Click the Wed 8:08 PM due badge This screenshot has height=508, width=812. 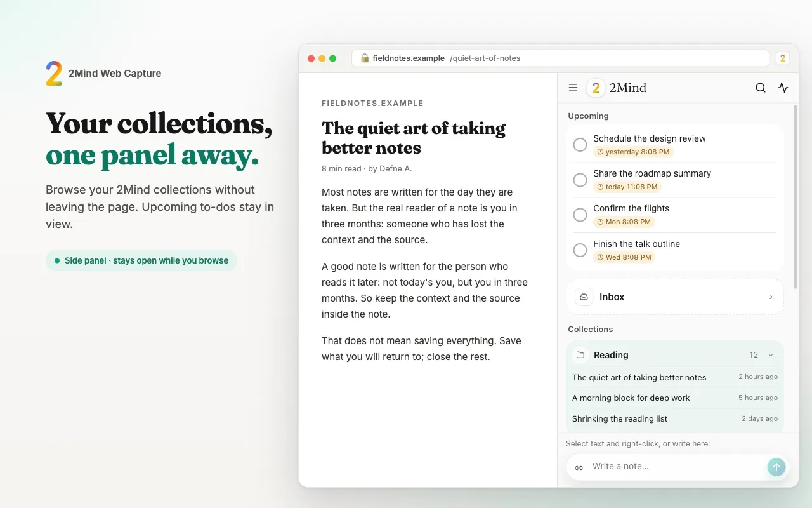(624, 257)
